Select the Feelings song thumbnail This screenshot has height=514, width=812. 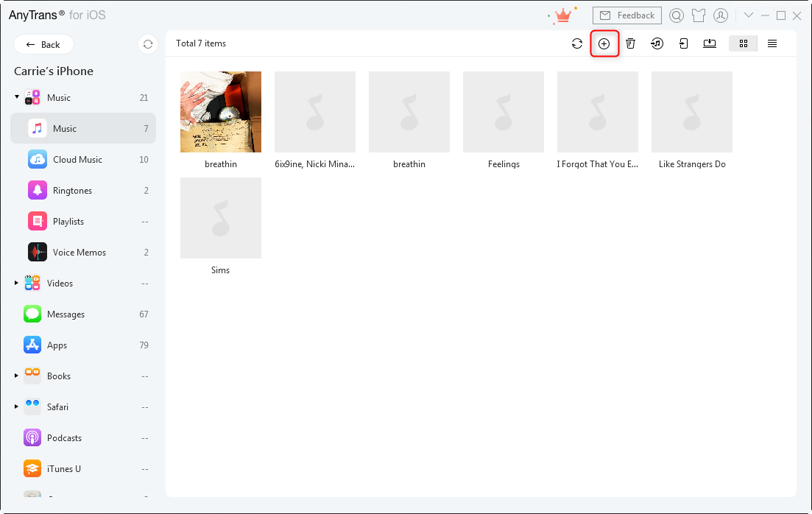click(504, 112)
